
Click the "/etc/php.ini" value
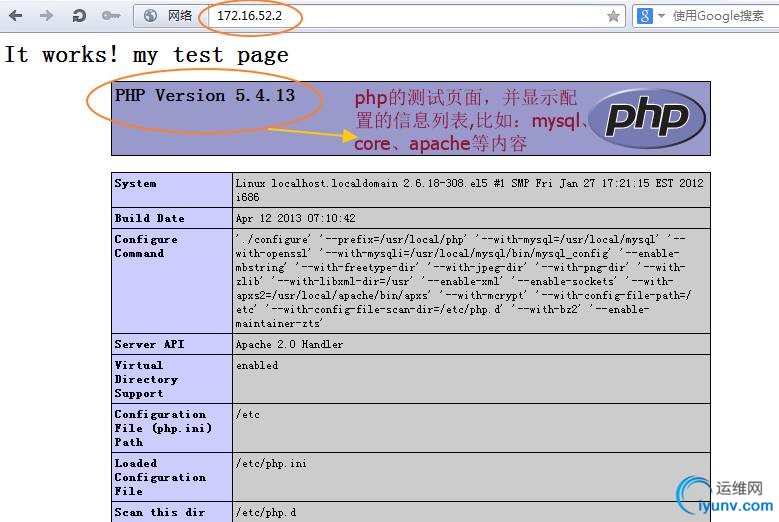(271, 463)
